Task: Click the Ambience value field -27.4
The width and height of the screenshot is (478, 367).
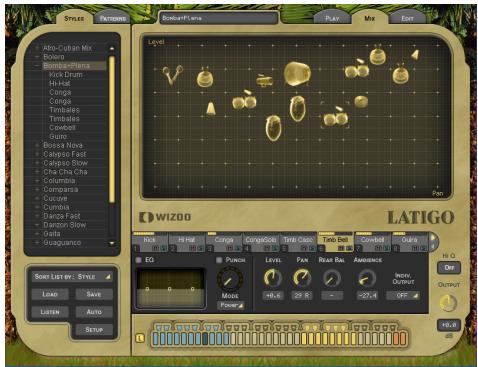Action: point(367,295)
